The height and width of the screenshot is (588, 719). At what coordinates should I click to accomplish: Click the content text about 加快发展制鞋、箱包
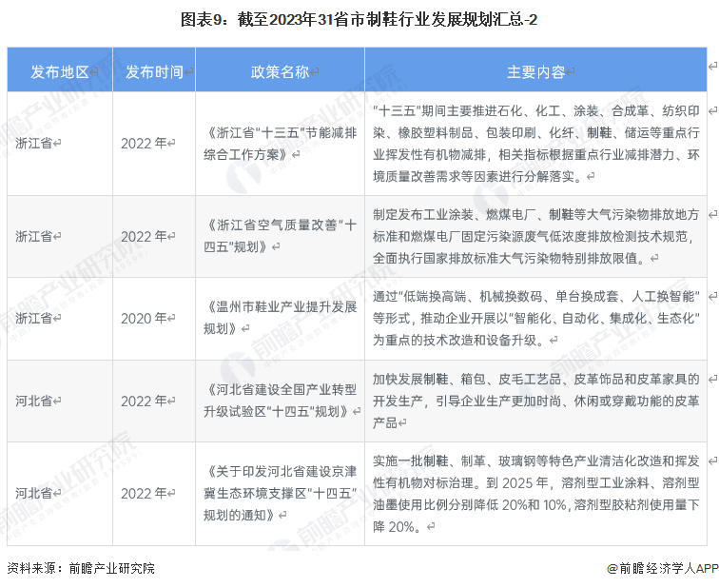535,400
